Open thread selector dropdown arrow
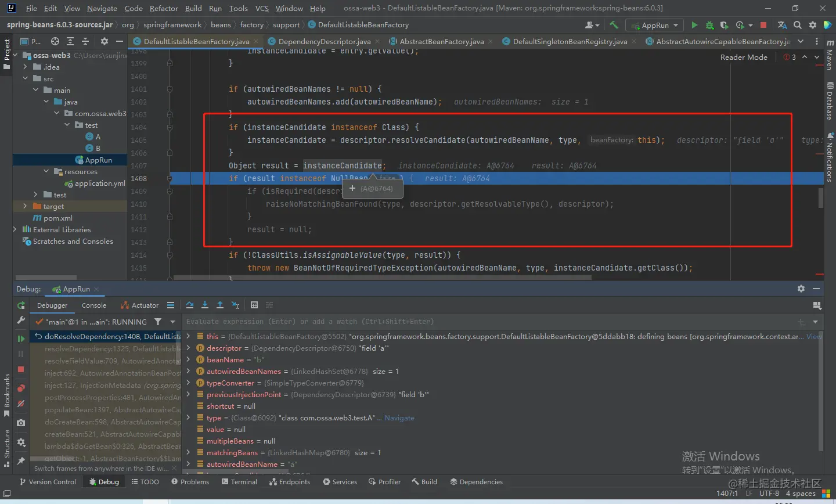 tap(172, 322)
